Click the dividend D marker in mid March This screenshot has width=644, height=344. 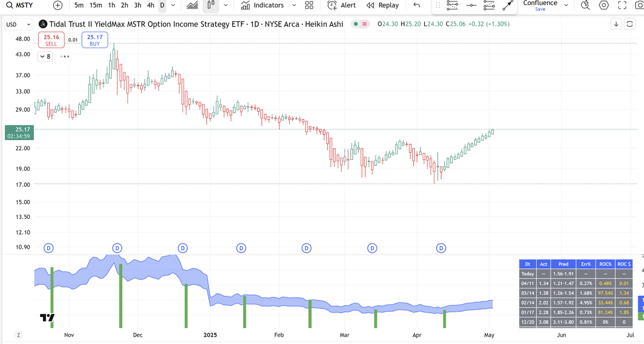[x=372, y=248]
